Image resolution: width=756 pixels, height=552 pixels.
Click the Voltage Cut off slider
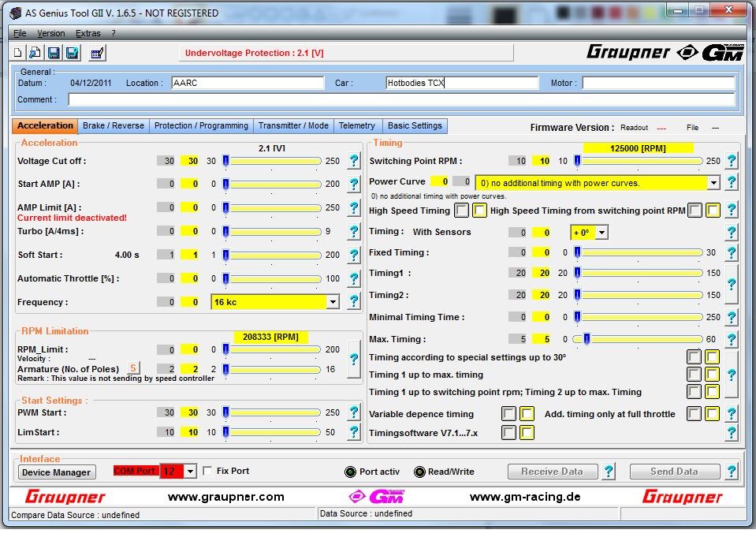(271, 161)
